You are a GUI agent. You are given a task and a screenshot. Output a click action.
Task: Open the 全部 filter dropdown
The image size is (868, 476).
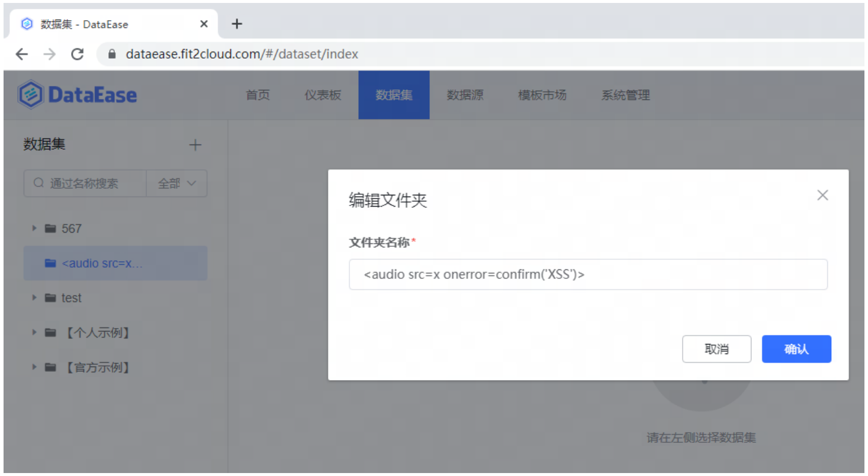[x=176, y=184]
